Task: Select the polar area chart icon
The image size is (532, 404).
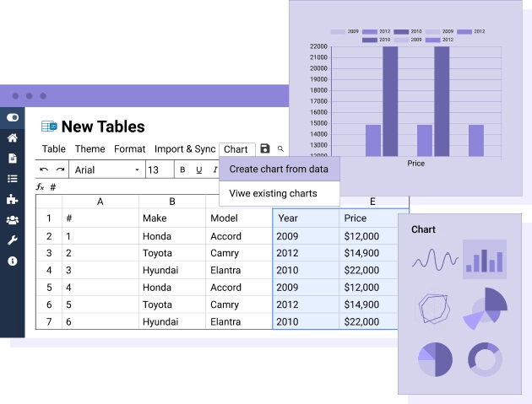Action: click(x=486, y=309)
